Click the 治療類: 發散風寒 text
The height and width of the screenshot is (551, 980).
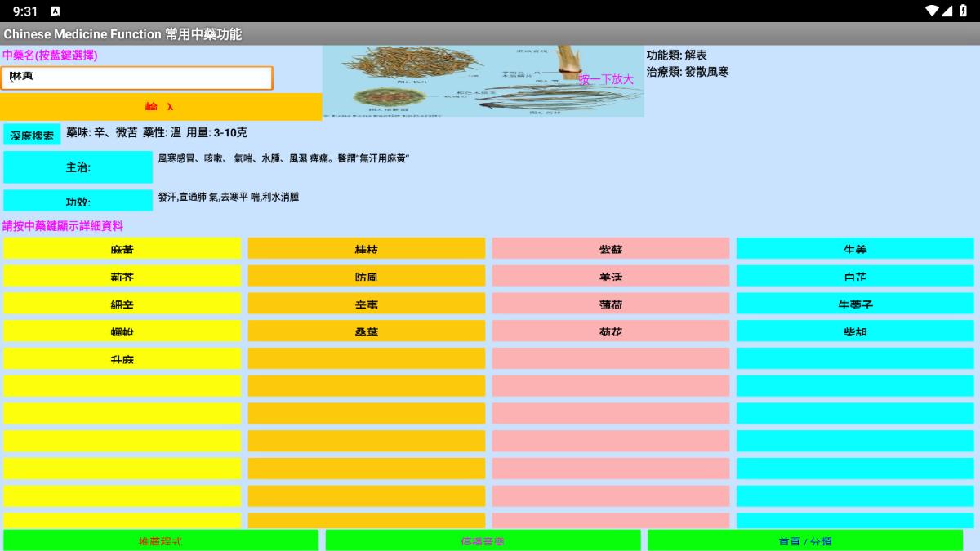688,72
